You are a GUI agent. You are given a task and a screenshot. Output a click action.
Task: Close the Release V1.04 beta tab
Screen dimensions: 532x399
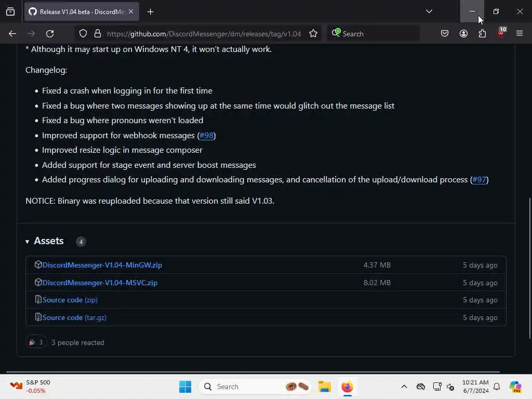(x=131, y=11)
